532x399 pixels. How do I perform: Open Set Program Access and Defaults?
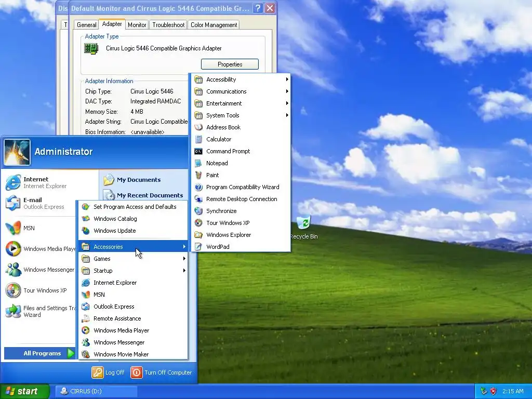[134, 207]
